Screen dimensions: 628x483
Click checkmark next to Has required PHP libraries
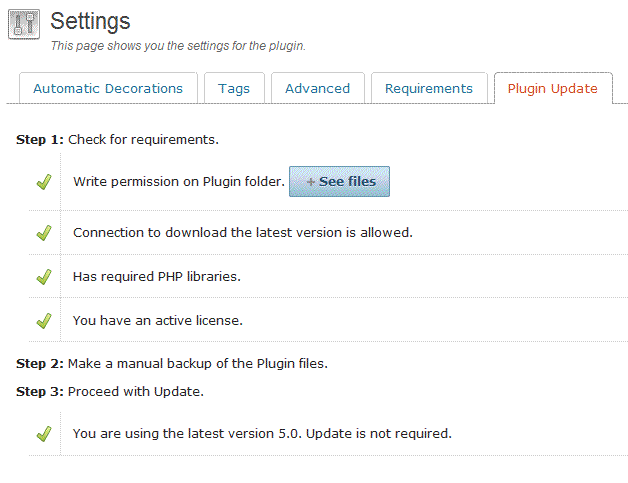[x=44, y=277]
